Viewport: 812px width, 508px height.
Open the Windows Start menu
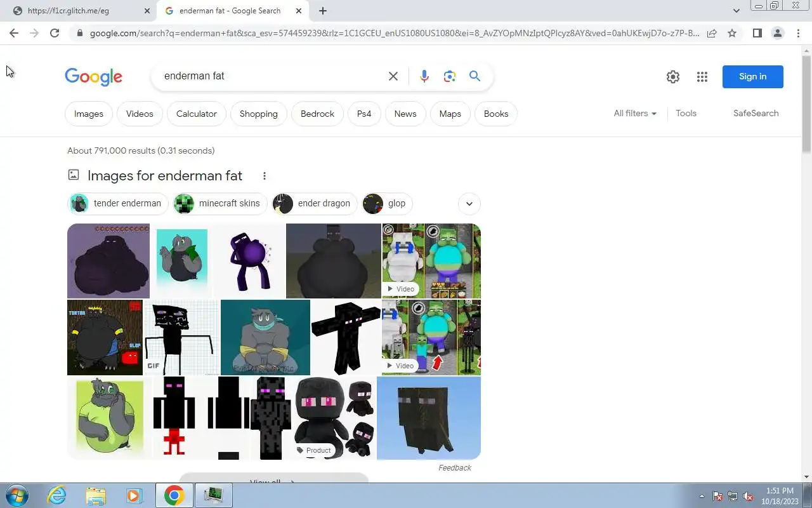pyautogui.click(x=16, y=495)
